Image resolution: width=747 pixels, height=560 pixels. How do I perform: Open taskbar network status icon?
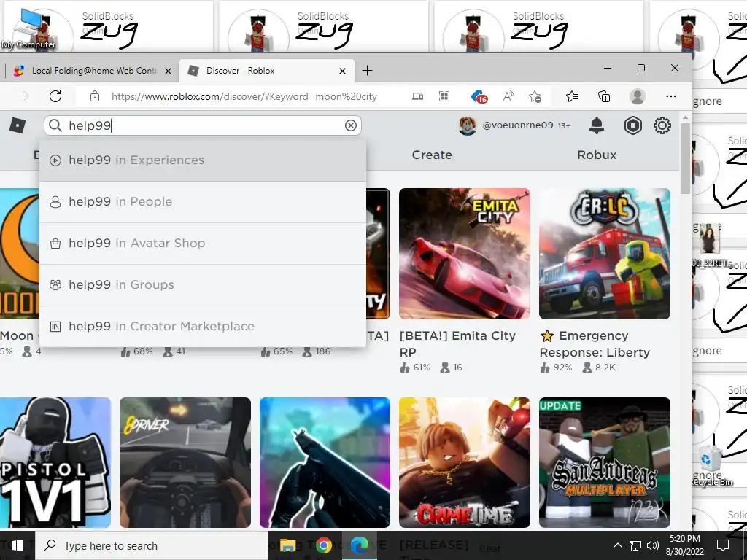coord(635,545)
